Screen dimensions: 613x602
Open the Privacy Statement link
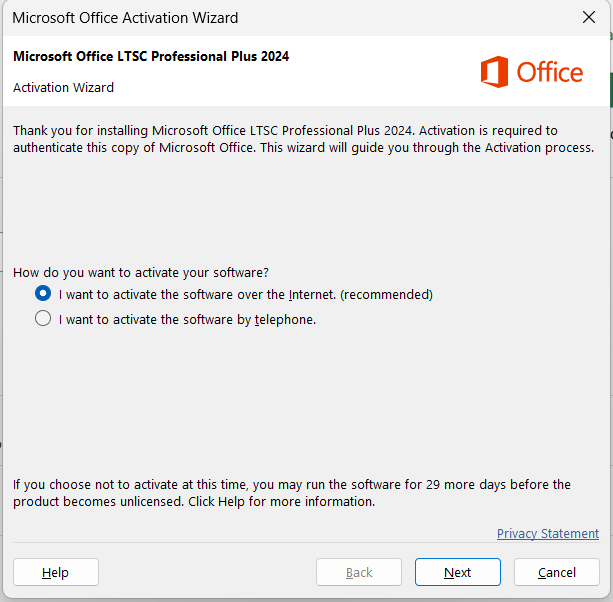click(548, 534)
